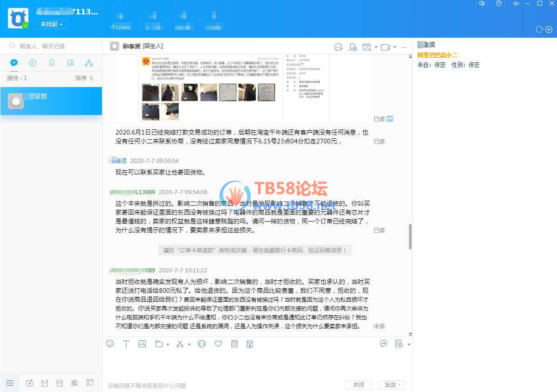This screenshot has height=392, width=557.
Task: Expand the folder send-file dropdown arrow
Action: 168,345
